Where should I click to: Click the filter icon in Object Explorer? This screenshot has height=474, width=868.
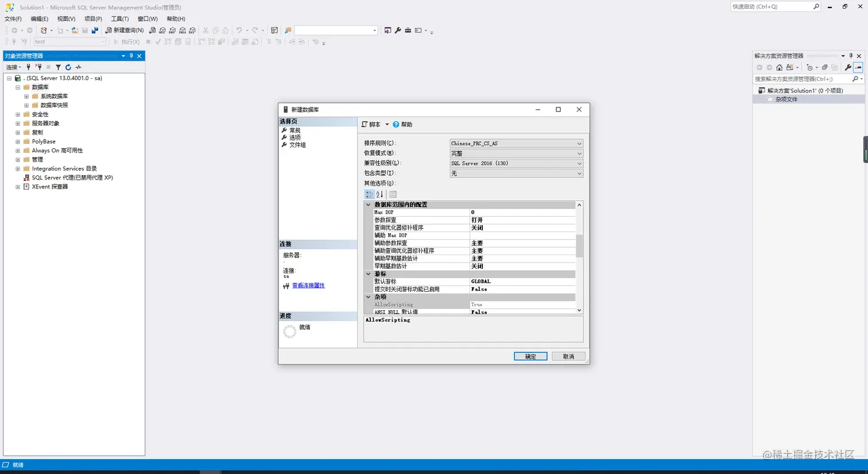58,67
